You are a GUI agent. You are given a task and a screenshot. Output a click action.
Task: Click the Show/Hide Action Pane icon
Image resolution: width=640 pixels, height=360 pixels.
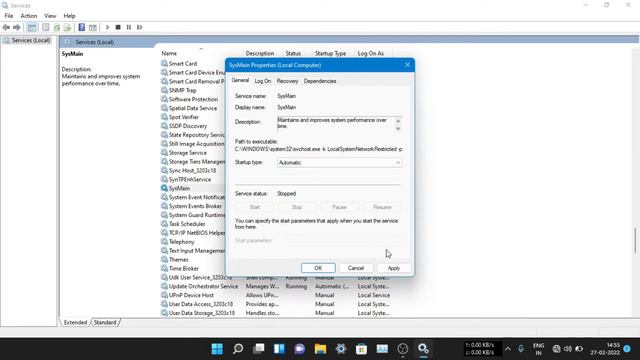(x=93, y=27)
